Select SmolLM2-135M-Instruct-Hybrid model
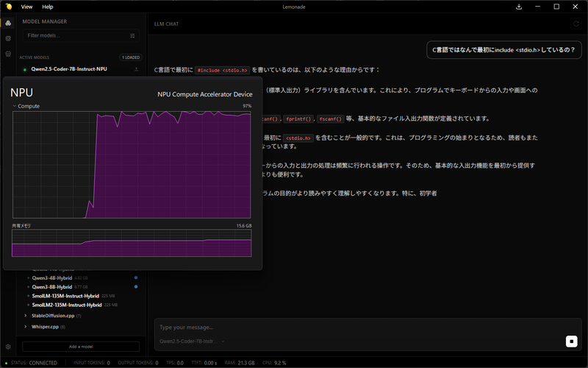 pos(67,305)
